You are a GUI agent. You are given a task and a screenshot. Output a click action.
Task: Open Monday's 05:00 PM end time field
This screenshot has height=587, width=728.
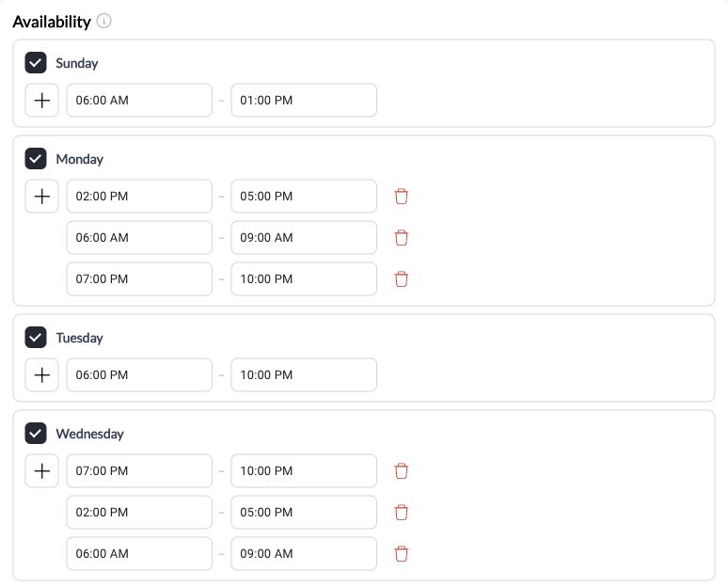click(304, 196)
